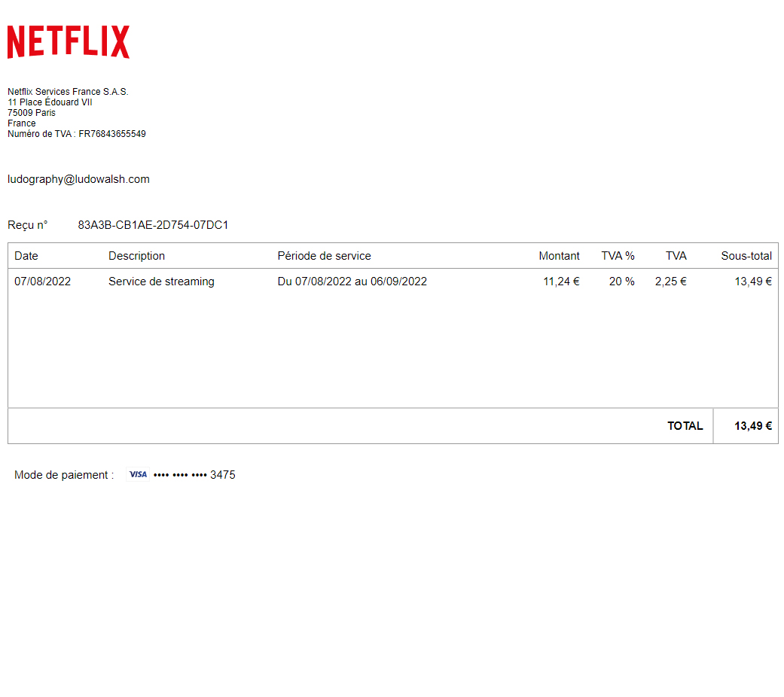Select the email ludography@ludowalsh.com
The width and height of the screenshot is (784, 697).
pyautogui.click(x=78, y=179)
